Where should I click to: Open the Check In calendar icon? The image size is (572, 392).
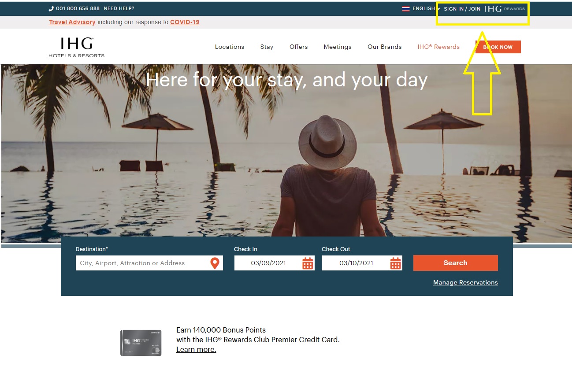coord(308,263)
